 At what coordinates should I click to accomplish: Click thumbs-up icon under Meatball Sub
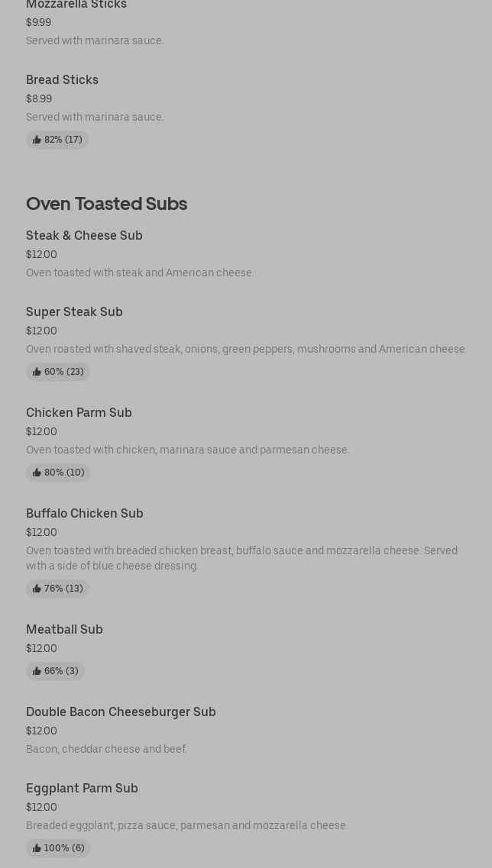[37, 671]
